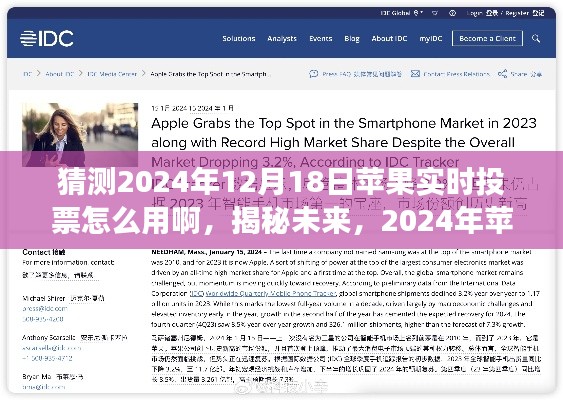Open the Events menu

[x=321, y=38]
